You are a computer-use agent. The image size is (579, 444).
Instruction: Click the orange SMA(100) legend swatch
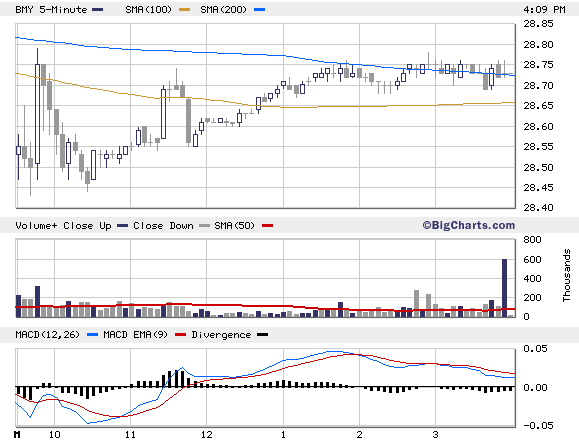click(185, 10)
